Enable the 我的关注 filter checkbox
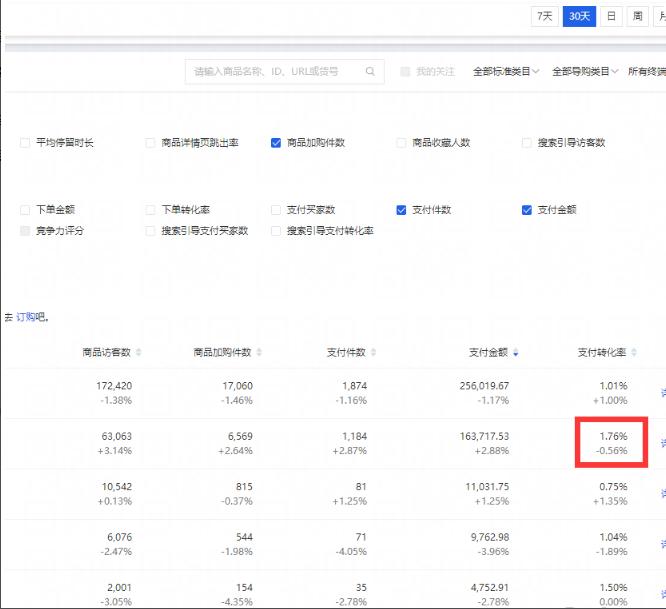666x609 pixels. [x=405, y=72]
